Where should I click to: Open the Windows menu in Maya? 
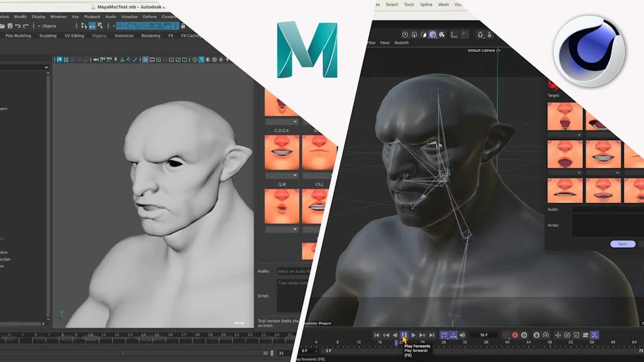[58, 17]
